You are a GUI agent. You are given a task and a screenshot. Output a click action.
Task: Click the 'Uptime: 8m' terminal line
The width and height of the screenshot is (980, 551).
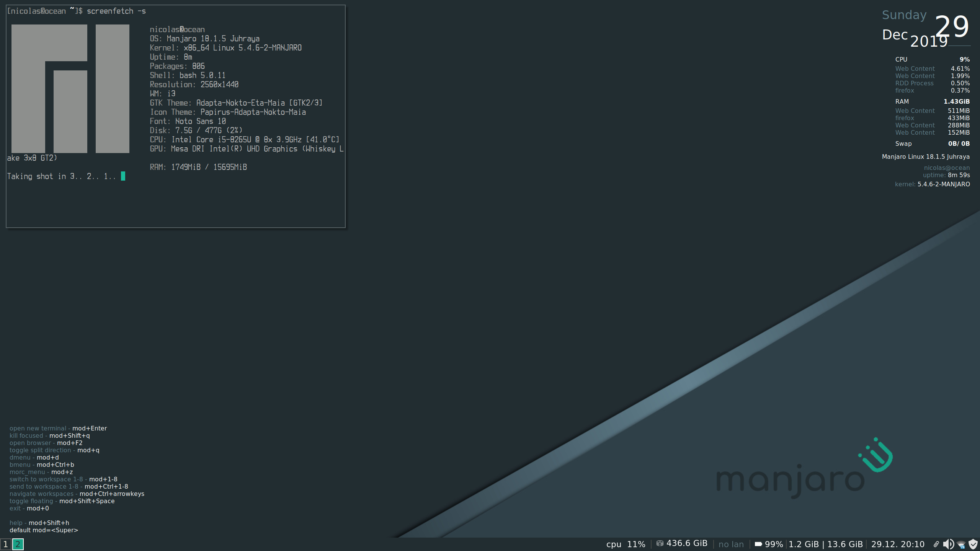tap(171, 57)
